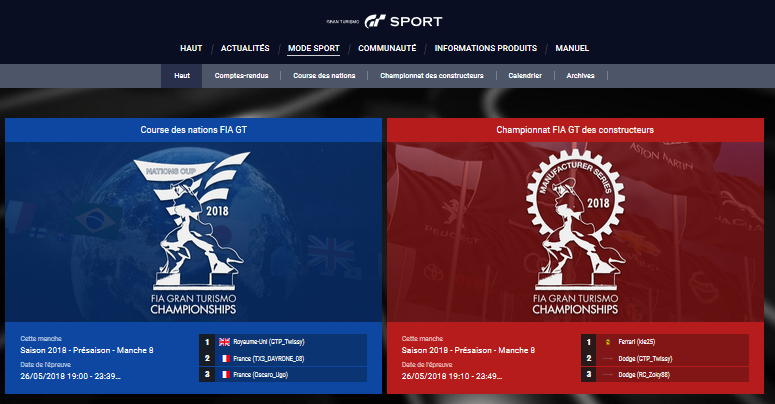Click the Ferrari badge icon in rankings

pyautogui.click(x=607, y=342)
